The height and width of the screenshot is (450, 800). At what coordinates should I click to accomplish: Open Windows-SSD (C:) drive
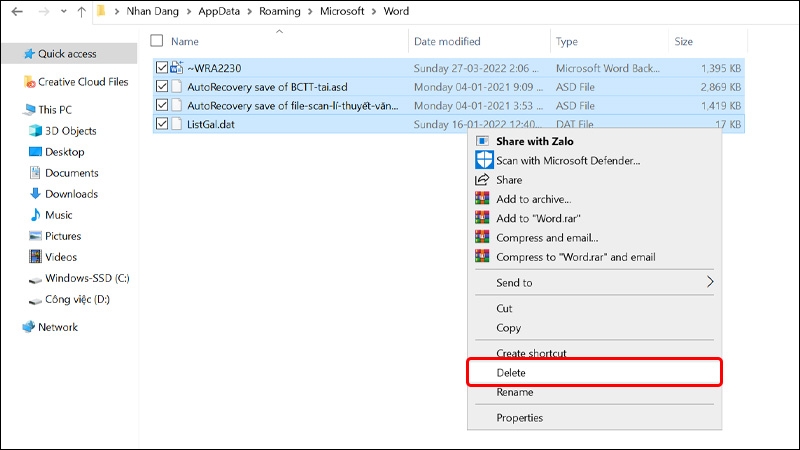(87, 278)
